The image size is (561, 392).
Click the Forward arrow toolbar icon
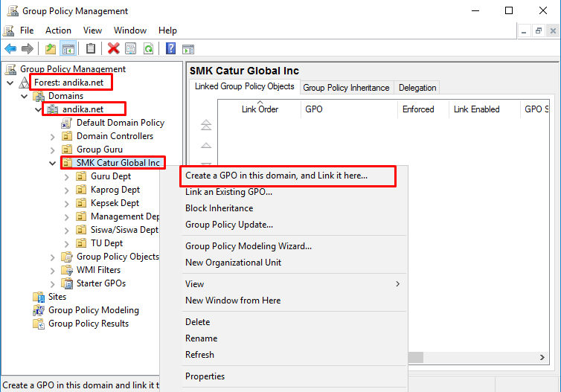[28, 48]
